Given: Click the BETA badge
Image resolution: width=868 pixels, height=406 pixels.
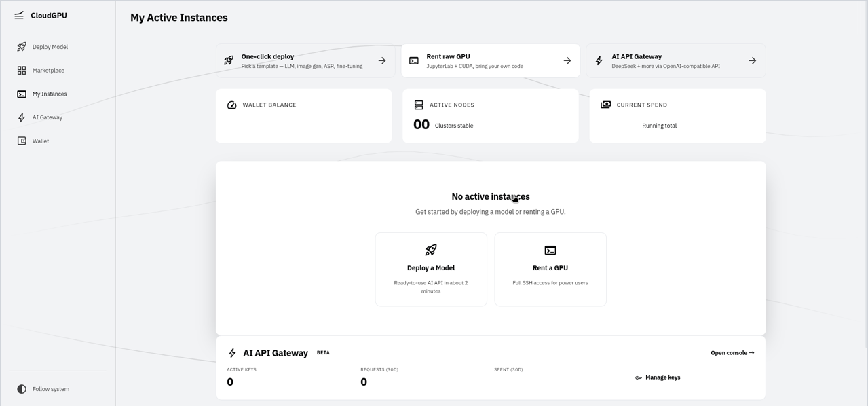Looking at the screenshot, I should click(x=323, y=353).
